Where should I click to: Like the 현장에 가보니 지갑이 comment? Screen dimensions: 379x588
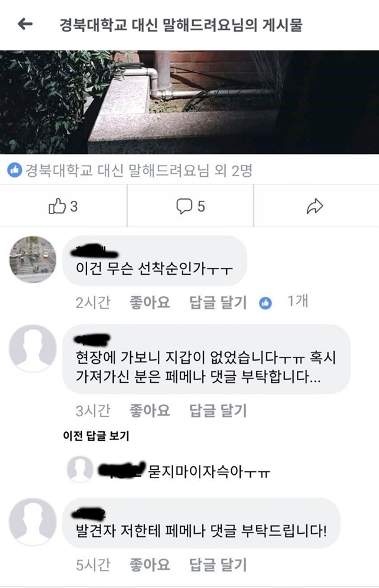(150, 411)
